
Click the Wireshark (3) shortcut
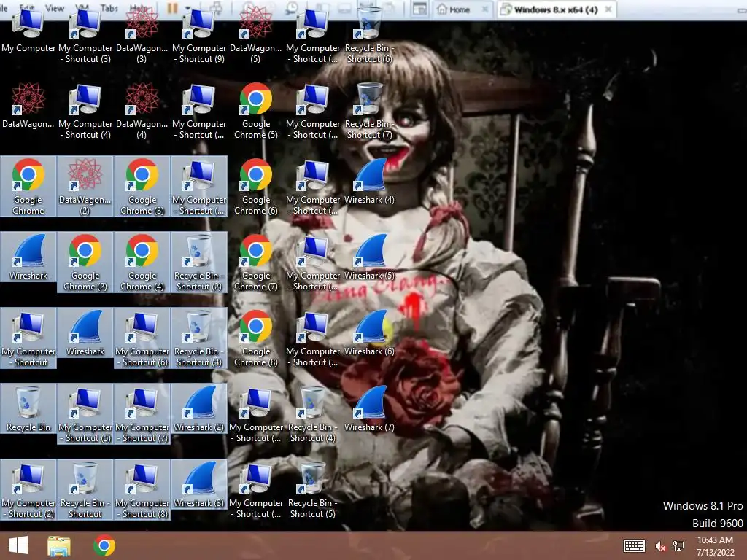tap(199, 485)
